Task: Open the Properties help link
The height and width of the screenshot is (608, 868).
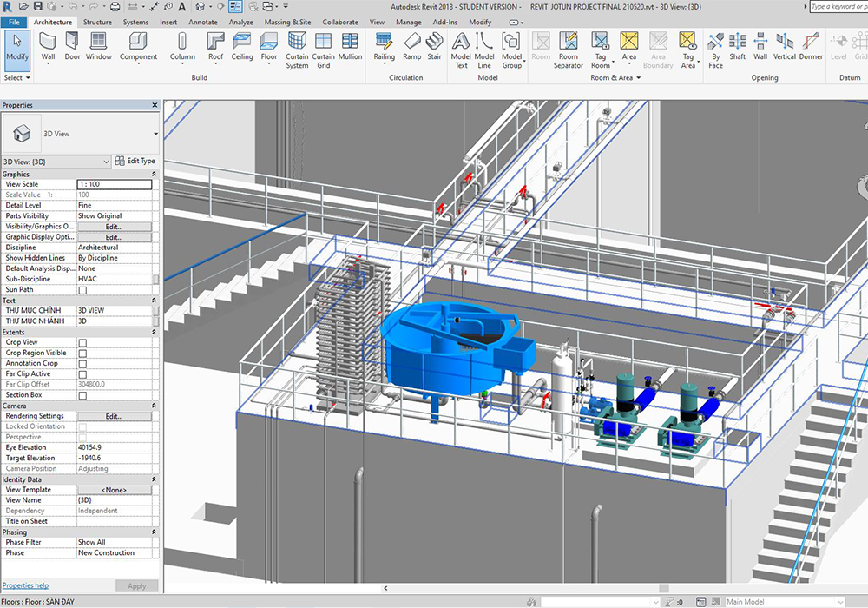Action: (25, 586)
